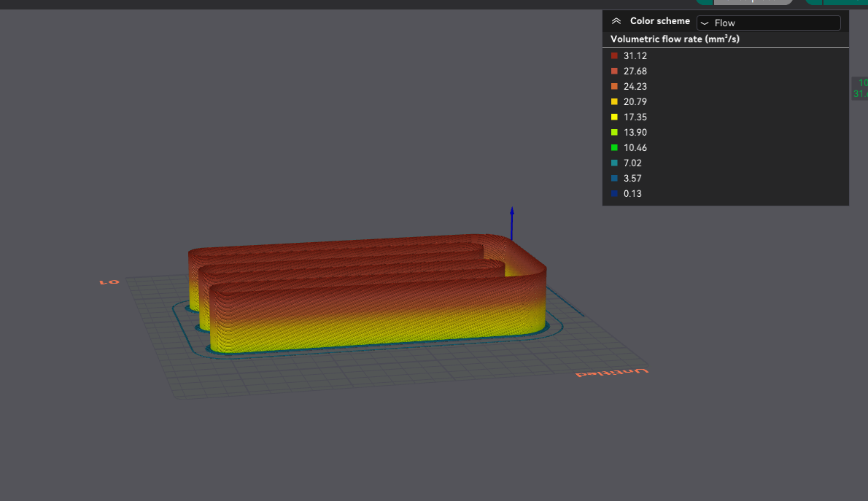868x501 pixels.
Task: Click the 17.35 yellow color swatch
Action: pyautogui.click(x=614, y=117)
